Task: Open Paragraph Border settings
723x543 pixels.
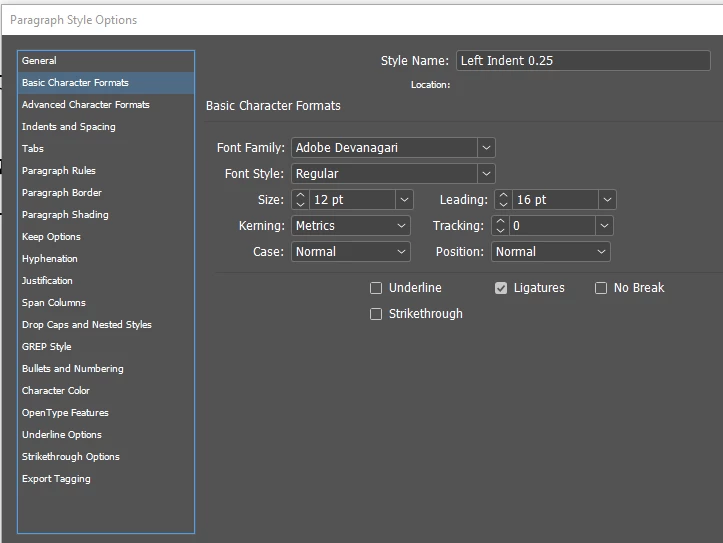Action: (x=106, y=193)
